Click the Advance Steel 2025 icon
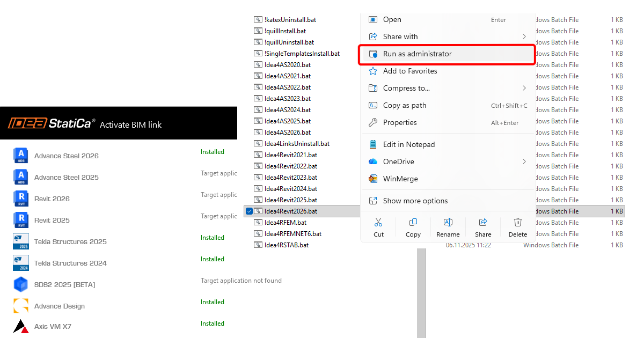Image resolution: width=644 pixels, height=338 pixels. click(21, 177)
